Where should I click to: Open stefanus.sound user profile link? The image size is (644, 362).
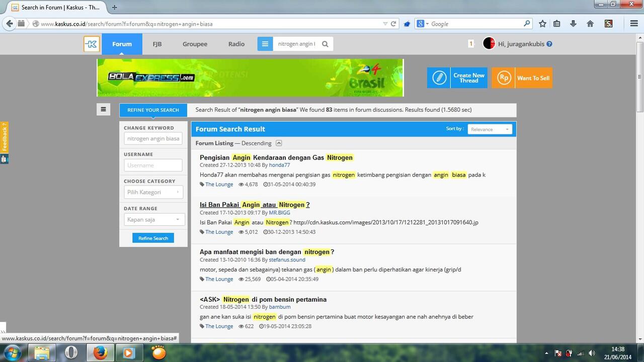coord(287,259)
